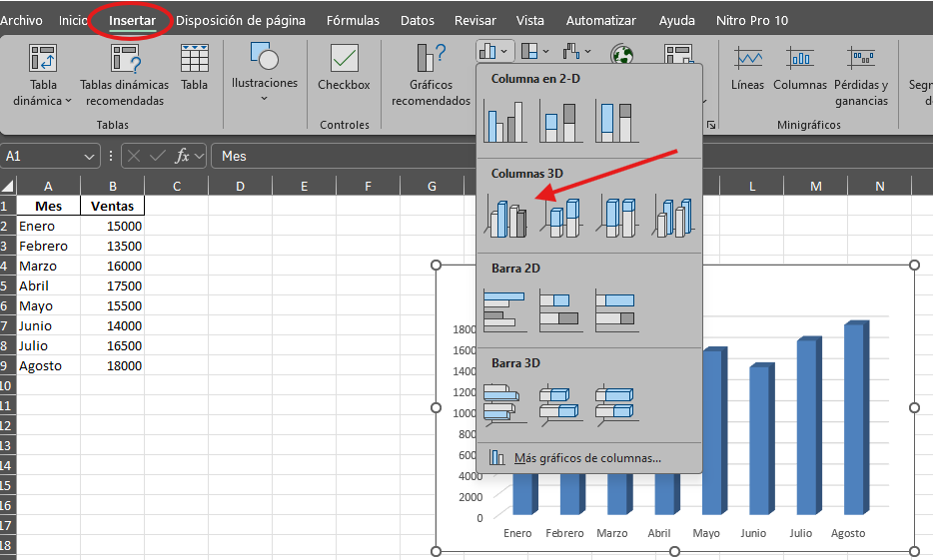Click the select all corner button

pos(8,186)
